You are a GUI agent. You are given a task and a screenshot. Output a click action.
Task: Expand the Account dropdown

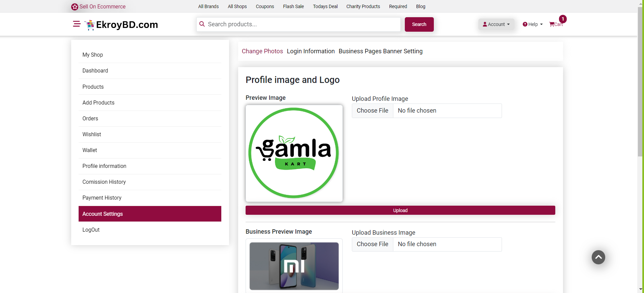tap(496, 24)
